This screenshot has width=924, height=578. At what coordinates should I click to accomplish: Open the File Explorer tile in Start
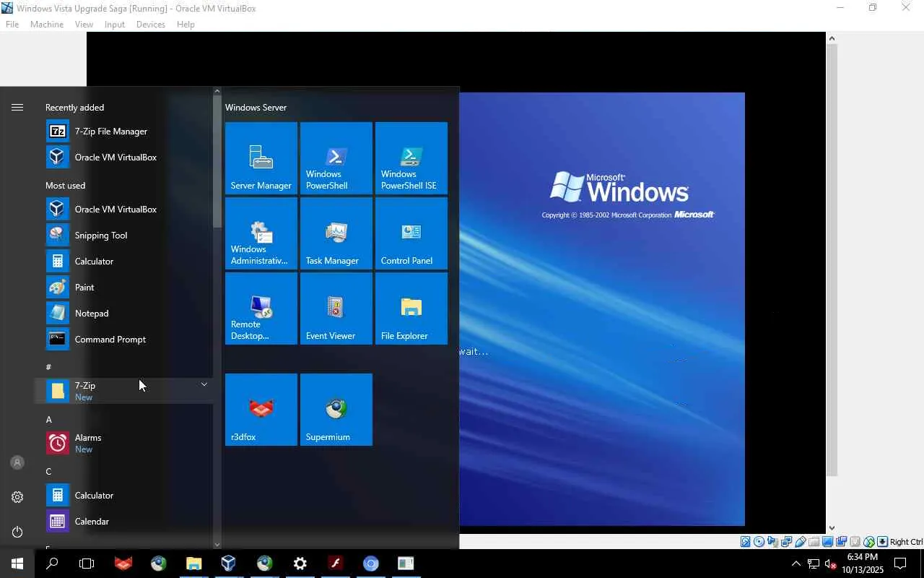point(411,309)
